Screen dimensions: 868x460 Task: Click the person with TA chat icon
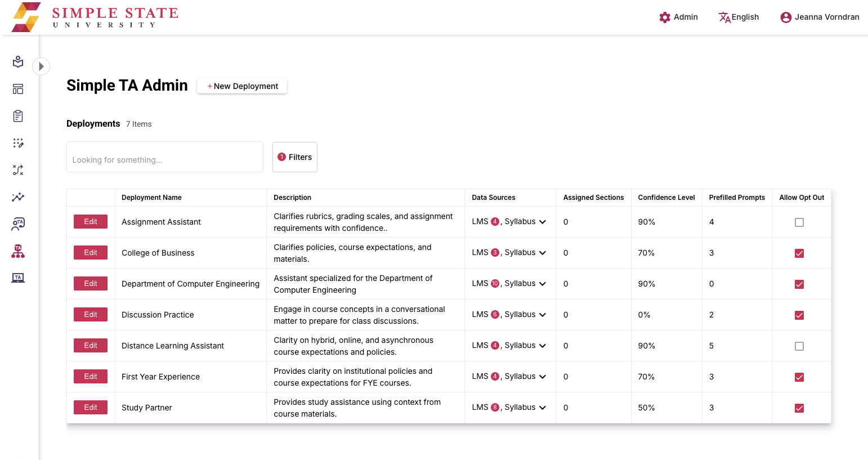pos(18,224)
